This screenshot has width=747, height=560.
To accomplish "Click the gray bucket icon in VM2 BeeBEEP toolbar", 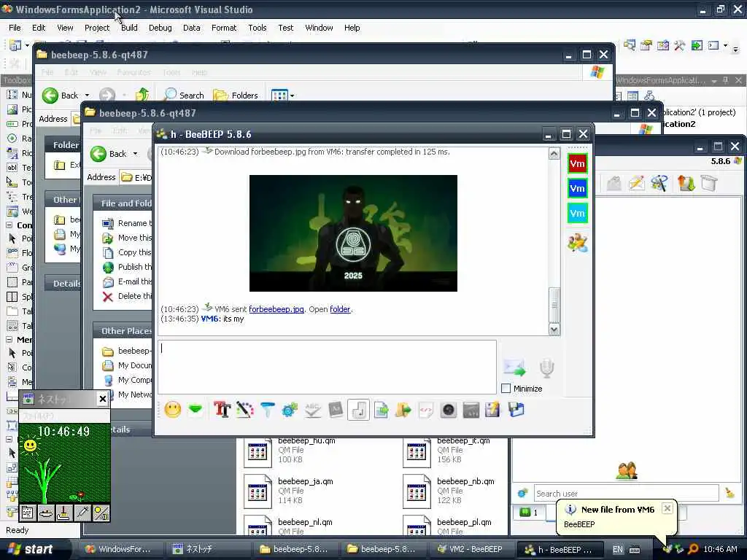I will (x=709, y=183).
